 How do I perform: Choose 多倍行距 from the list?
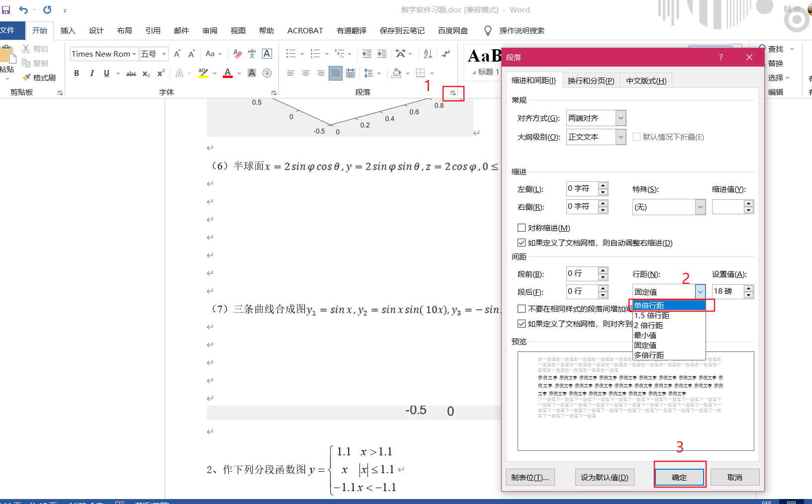(669, 355)
